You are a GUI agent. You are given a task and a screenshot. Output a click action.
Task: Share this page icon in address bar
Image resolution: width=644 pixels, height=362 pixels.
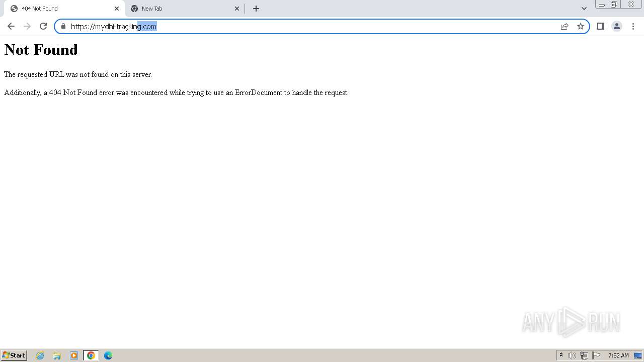tap(565, 26)
